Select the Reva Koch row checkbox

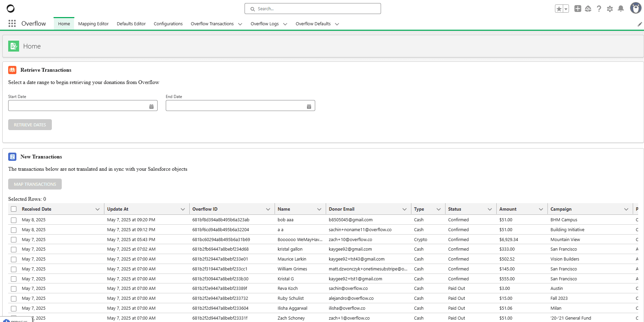click(14, 289)
